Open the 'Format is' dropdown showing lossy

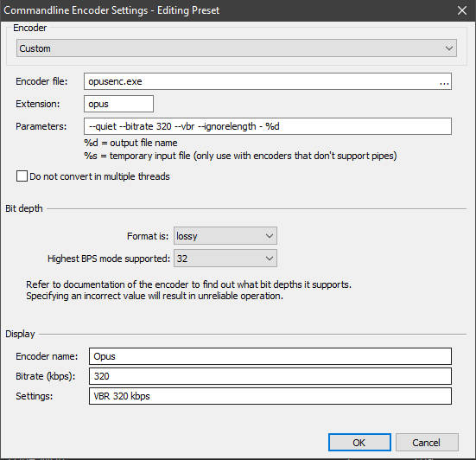point(225,236)
